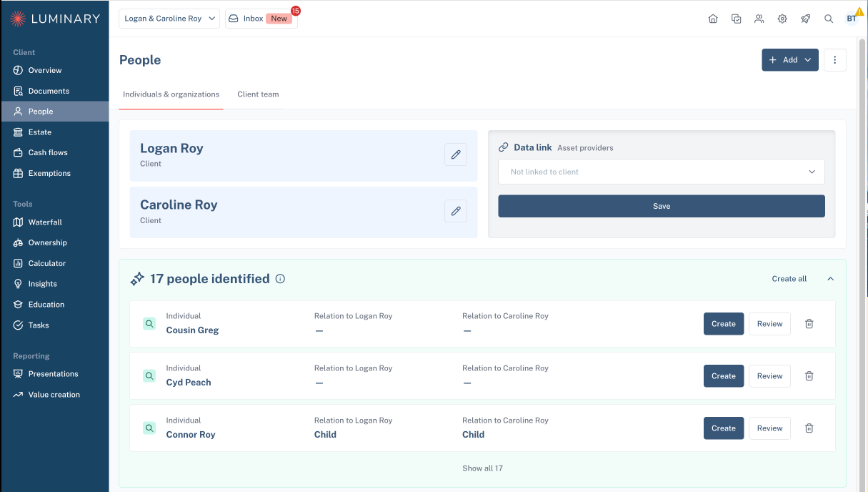Open the Add dropdown button
868x492 pixels.
click(x=790, y=60)
